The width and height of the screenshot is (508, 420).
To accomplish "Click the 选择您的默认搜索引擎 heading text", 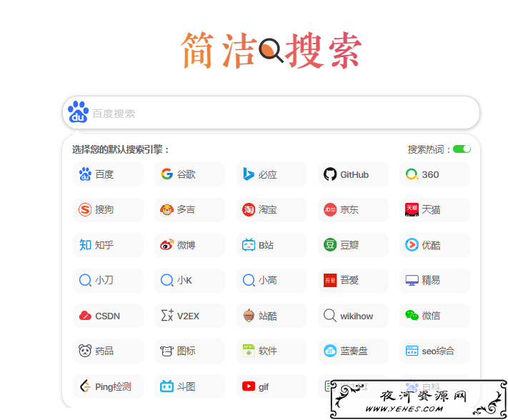I will tap(120, 149).
